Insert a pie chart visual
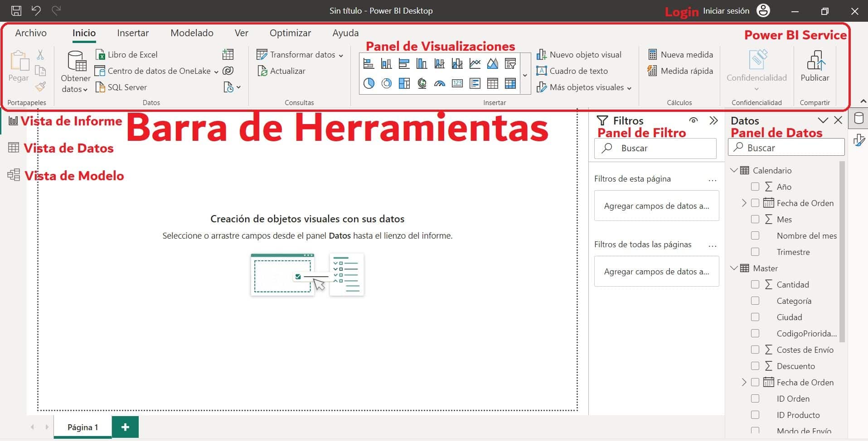This screenshot has height=441, width=868. pyautogui.click(x=369, y=83)
